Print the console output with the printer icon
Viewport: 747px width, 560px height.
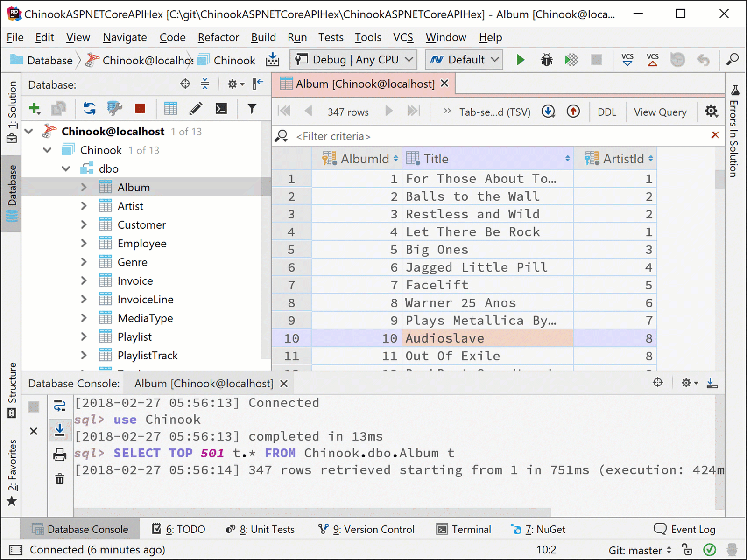pyautogui.click(x=60, y=455)
